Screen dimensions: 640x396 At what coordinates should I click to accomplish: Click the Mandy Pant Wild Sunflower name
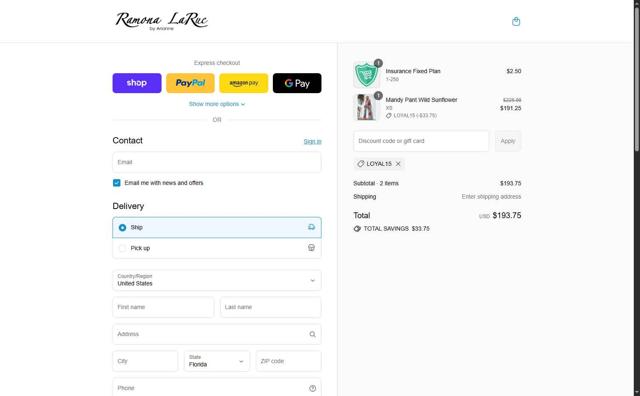coord(421,100)
